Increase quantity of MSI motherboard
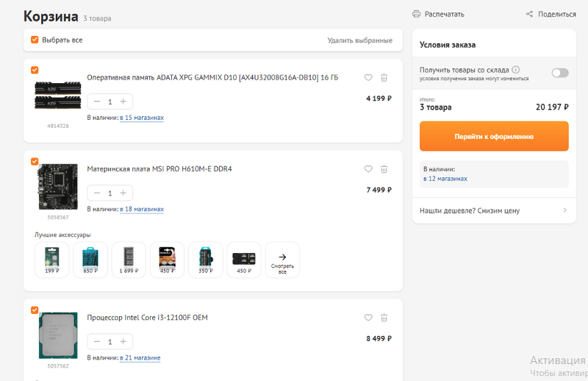Image resolution: width=588 pixels, height=381 pixels. (x=123, y=193)
